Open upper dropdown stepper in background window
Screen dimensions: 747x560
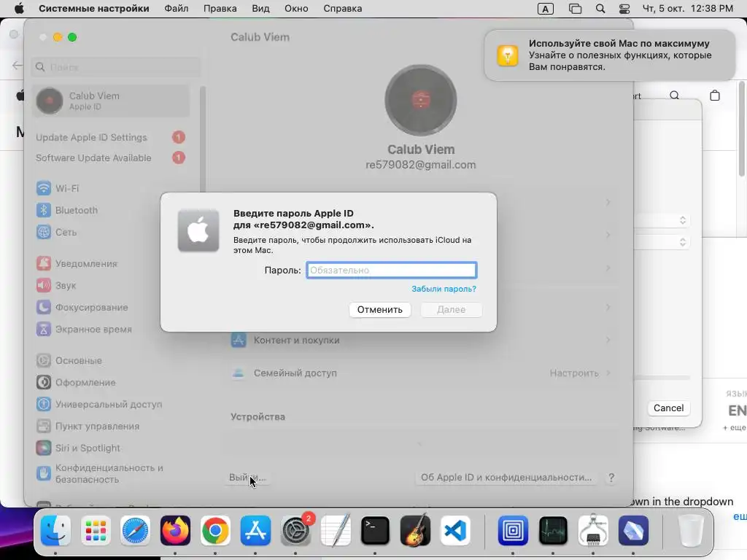point(682,220)
